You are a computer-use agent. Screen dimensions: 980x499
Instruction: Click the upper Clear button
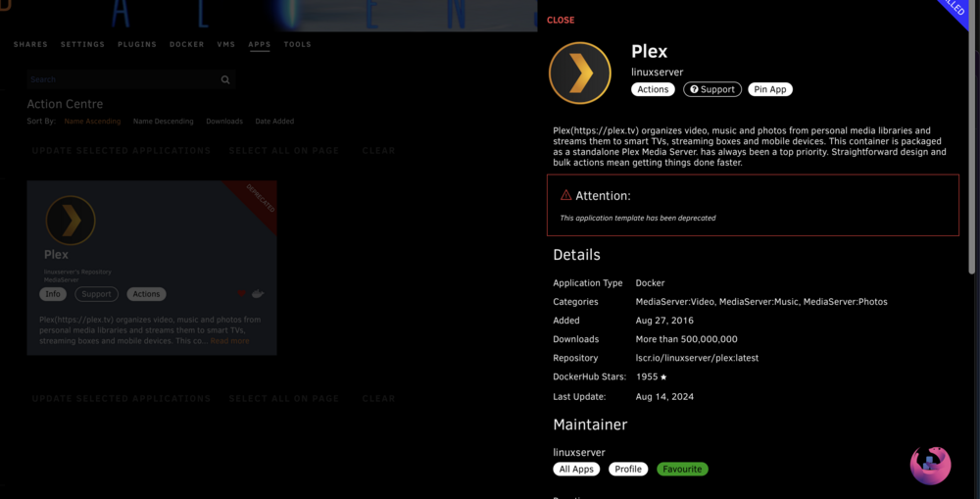pyautogui.click(x=378, y=151)
